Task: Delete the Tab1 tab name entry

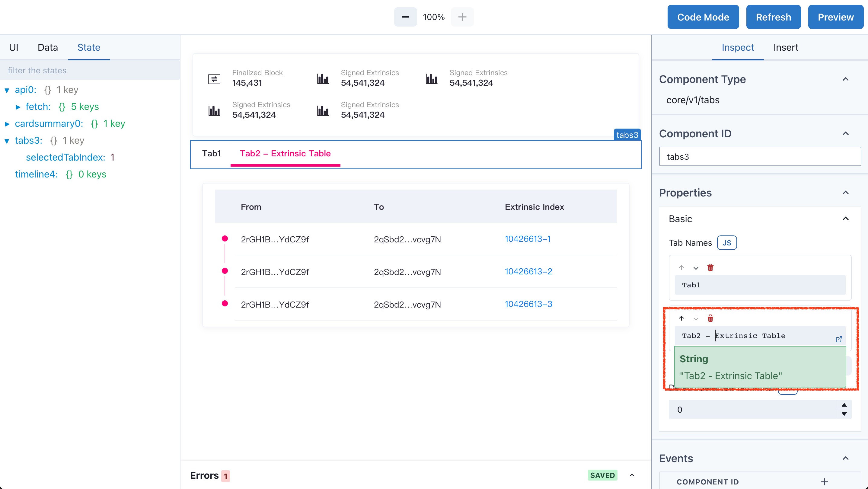Action: pyautogui.click(x=710, y=267)
